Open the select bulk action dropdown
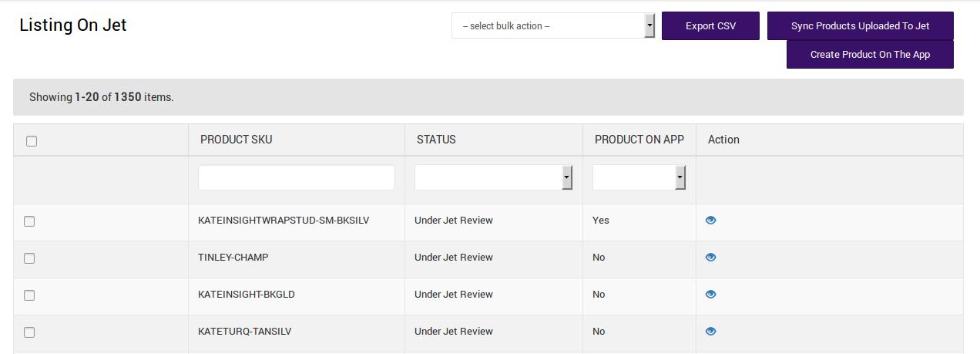This screenshot has height=354, width=980. tap(552, 26)
